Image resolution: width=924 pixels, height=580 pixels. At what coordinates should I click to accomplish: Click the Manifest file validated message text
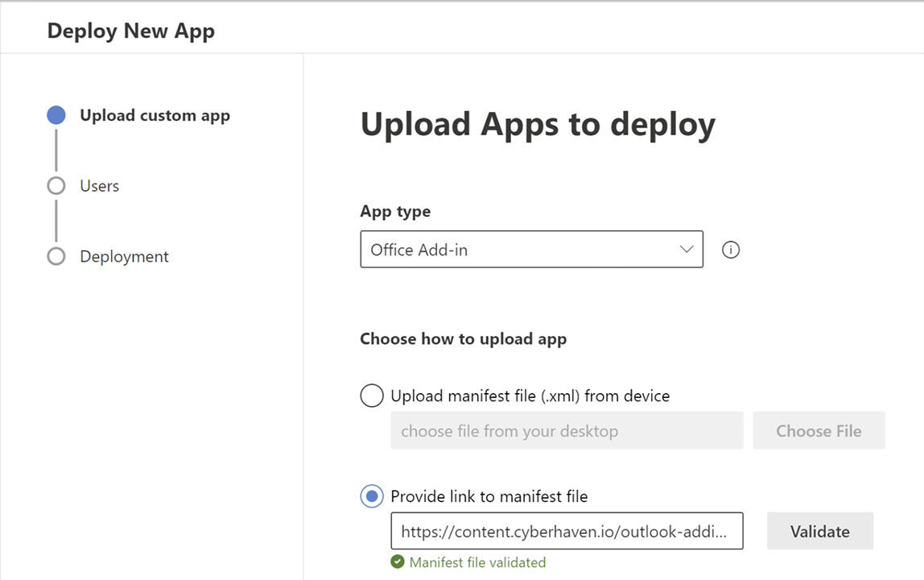(x=477, y=562)
